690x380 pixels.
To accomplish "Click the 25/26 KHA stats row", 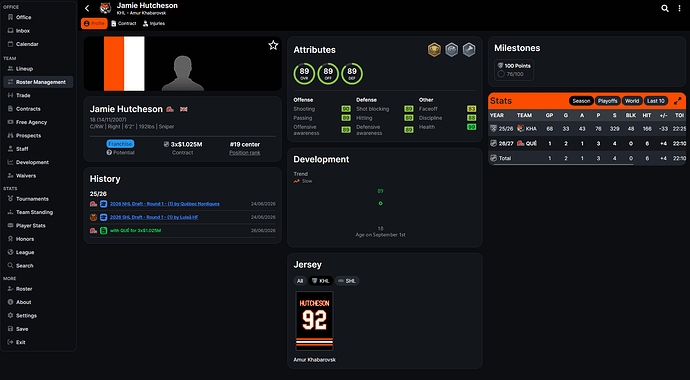I will (587, 129).
